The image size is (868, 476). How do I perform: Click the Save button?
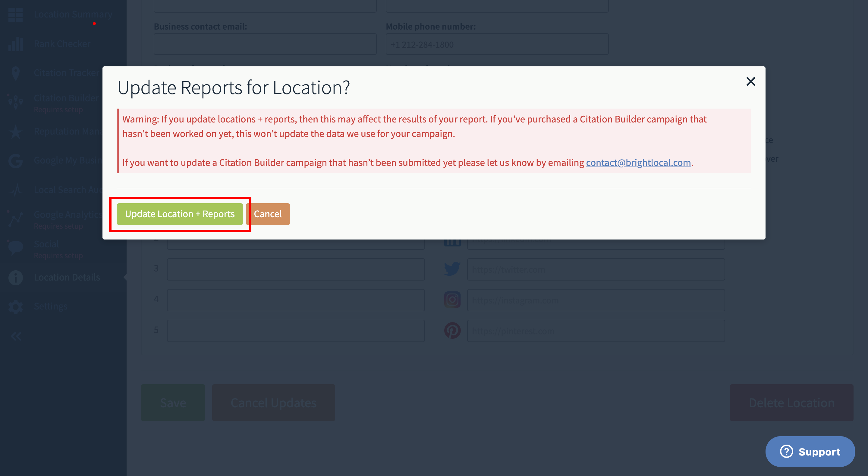tap(173, 402)
